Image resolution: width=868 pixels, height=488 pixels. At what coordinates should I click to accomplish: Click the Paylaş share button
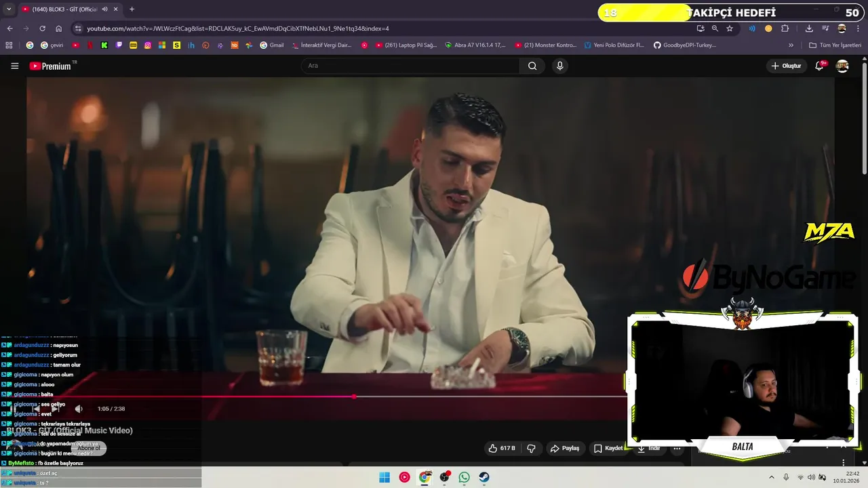(x=565, y=448)
